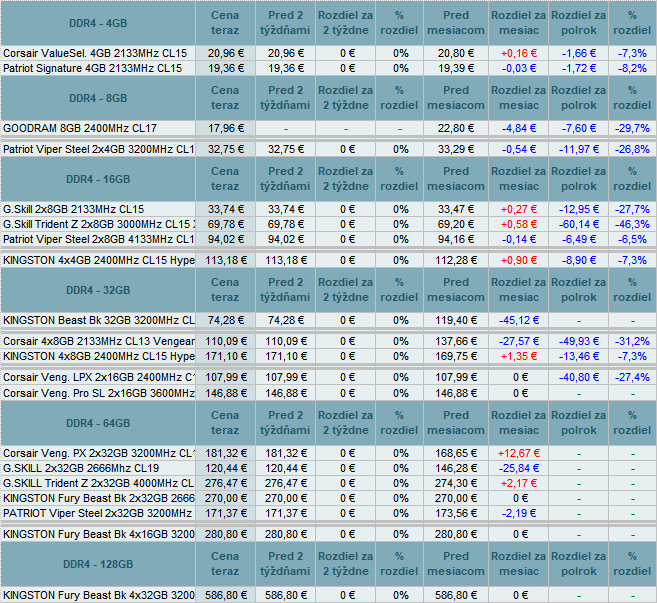The image size is (657, 603).
Task: Select Patriot Viper Steel 2x8GB 4133MHz product
Action: pyautogui.click(x=98, y=239)
